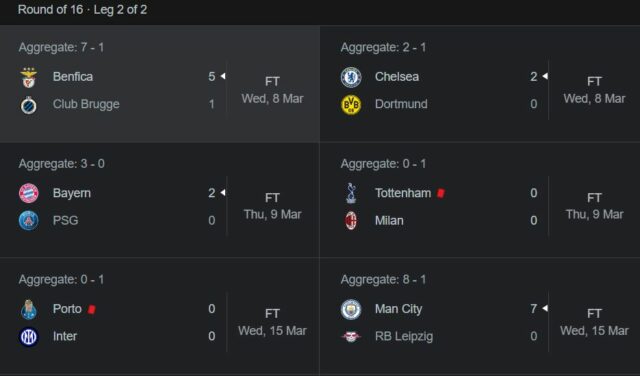Click the Tottenham cockerel logo
This screenshot has width=640, height=376.
pos(351,193)
